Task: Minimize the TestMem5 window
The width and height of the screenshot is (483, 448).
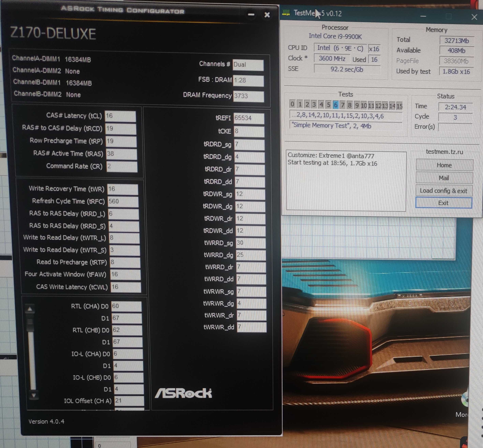Action: (423, 16)
